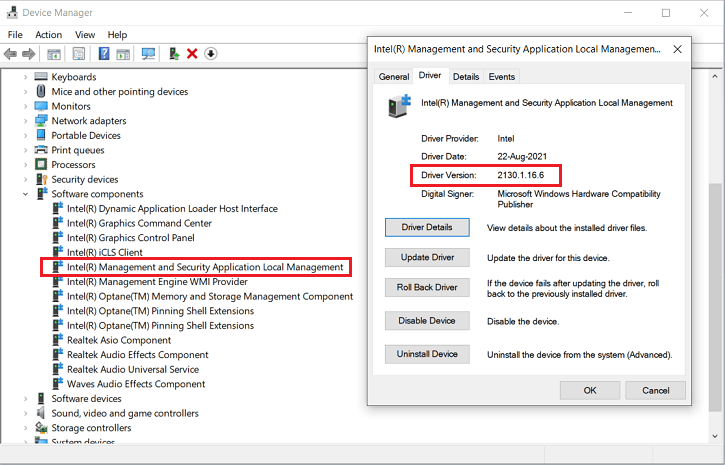Click the device icon in the Driver tab header
This screenshot has height=465, width=725.
pos(399,106)
